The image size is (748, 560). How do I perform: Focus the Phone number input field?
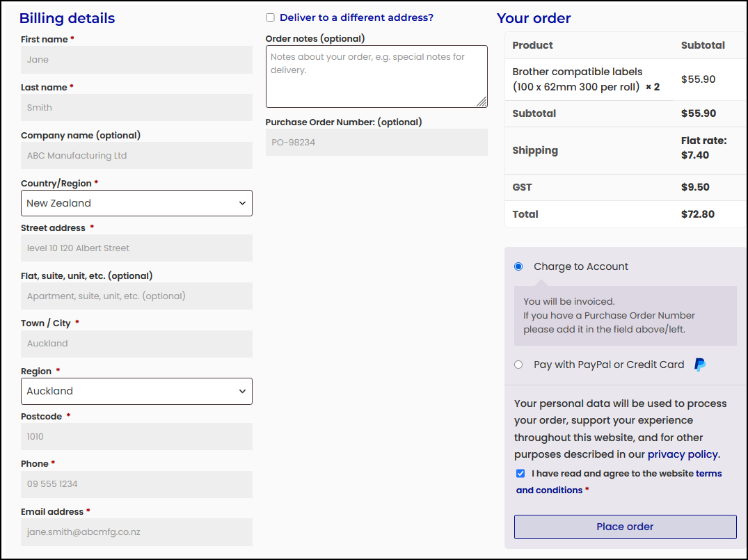point(136,484)
